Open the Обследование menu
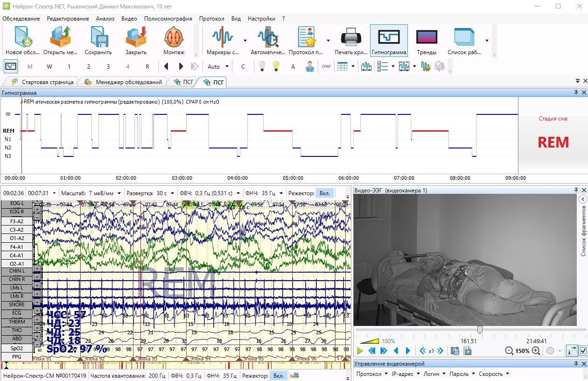This screenshot has width=588, height=381. click(21, 19)
